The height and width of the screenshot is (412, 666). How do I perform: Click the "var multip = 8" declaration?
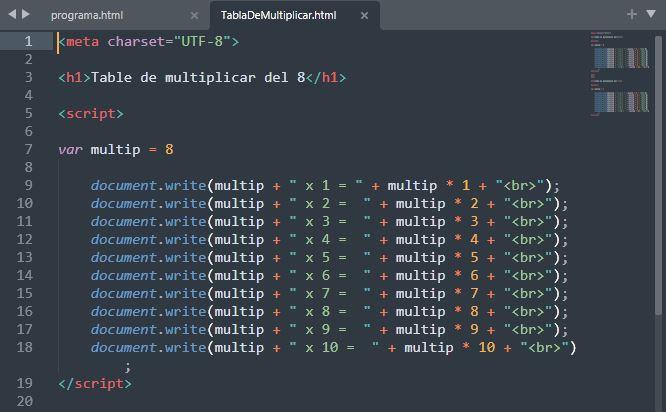[x=116, y=150]
